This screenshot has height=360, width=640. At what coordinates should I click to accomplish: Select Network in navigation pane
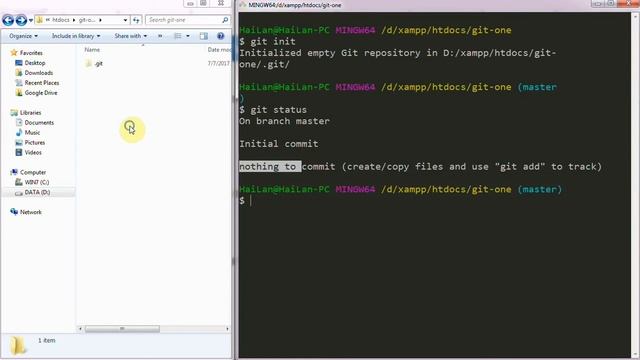coord(31,212)
